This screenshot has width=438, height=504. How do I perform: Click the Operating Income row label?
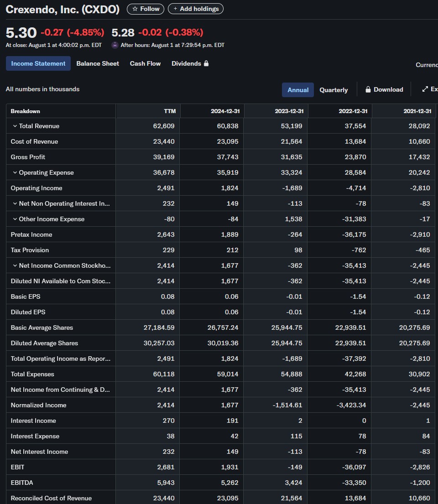point(36,188)
